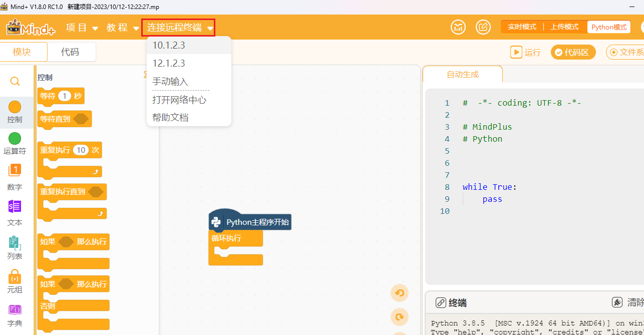Viewport: 644px width, 335px height.
Task: Click the 'while True:' code line
Action: click(489, 187)
